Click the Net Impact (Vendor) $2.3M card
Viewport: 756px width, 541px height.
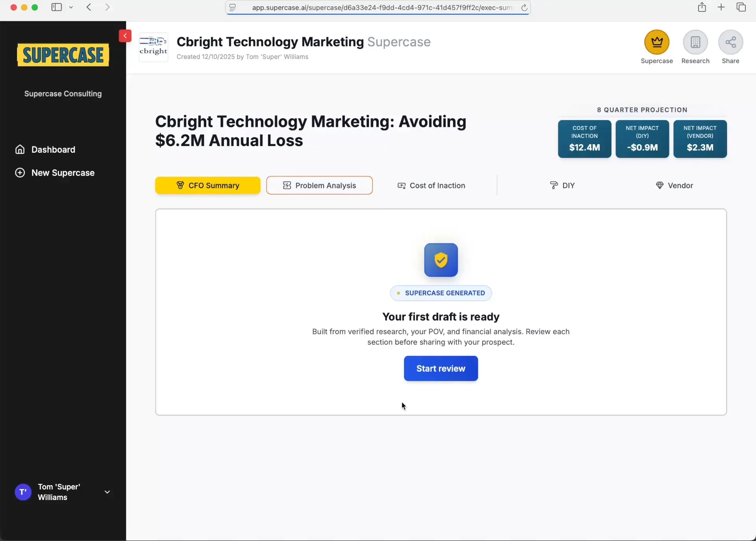tap(700, 139)
